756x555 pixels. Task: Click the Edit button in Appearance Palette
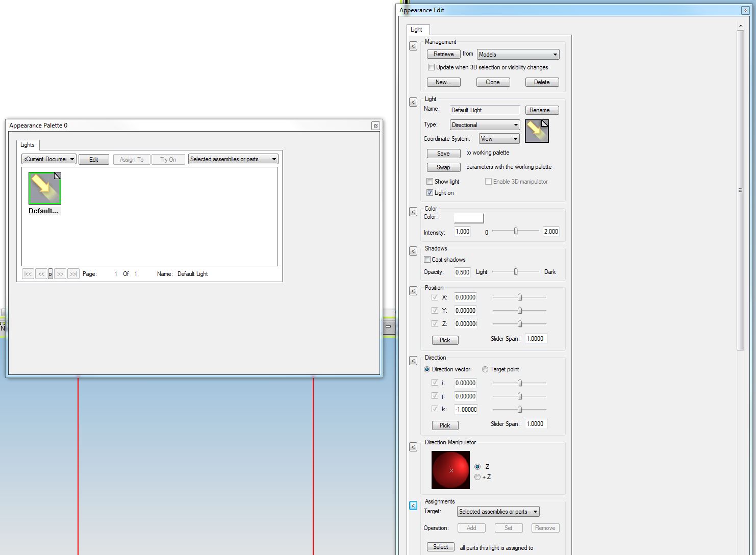pos(94,160)
